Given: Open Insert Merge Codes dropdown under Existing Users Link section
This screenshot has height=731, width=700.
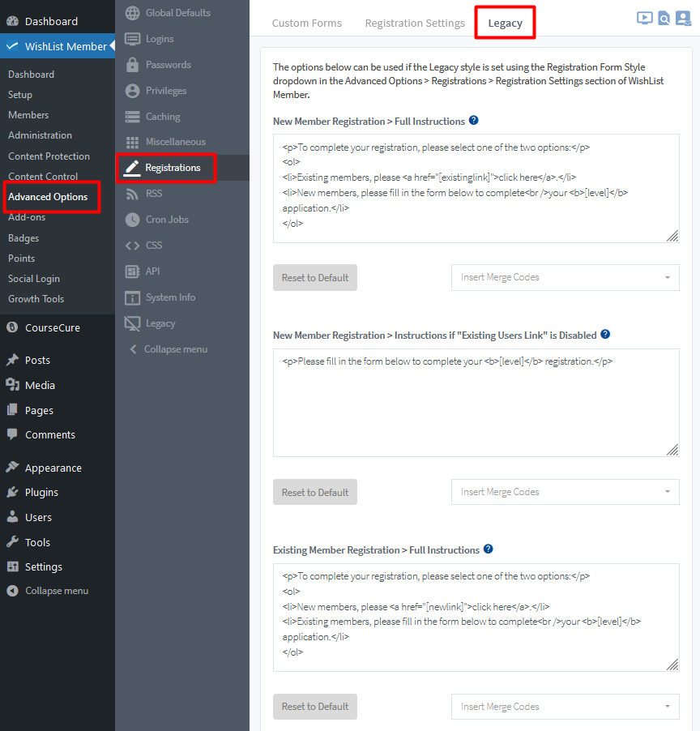Looking at the screenshot, I should coord(565,492).
